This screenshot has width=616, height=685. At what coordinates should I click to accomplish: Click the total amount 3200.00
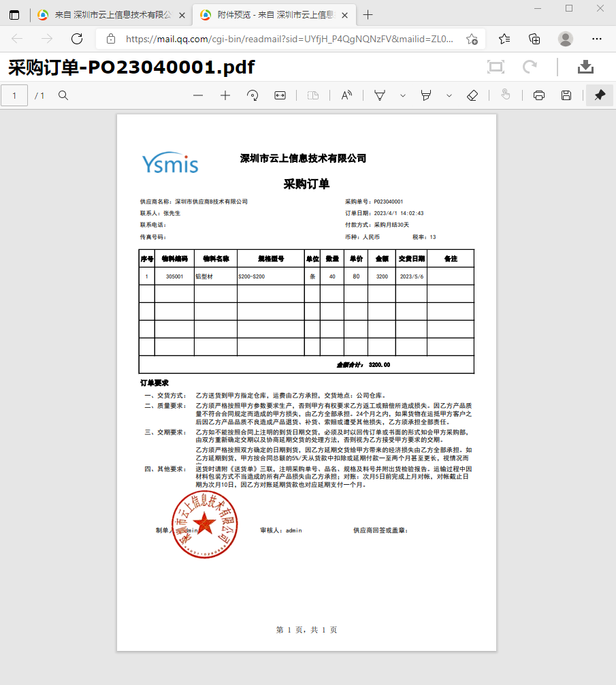(379, 365)
